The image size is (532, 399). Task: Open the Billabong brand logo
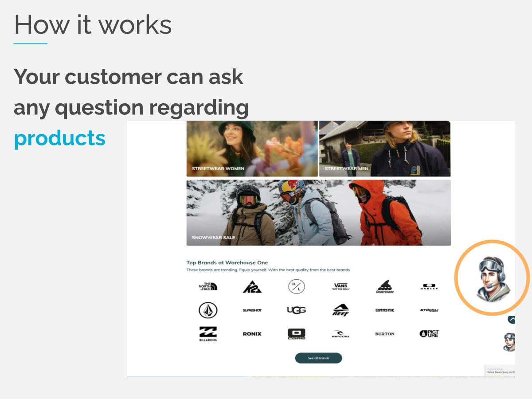click(x=208, y=334)
